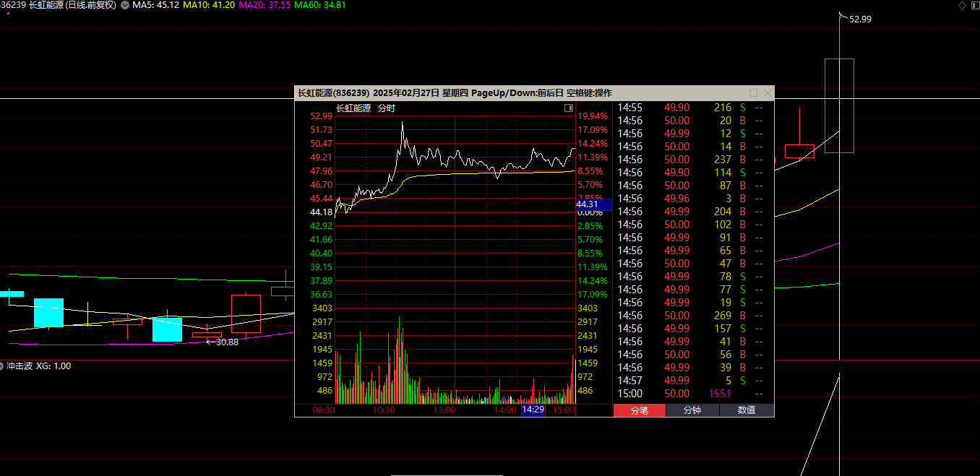Open the 数值 tab
The width and height of the screenshot is (980, 476).
coord(747,410)
